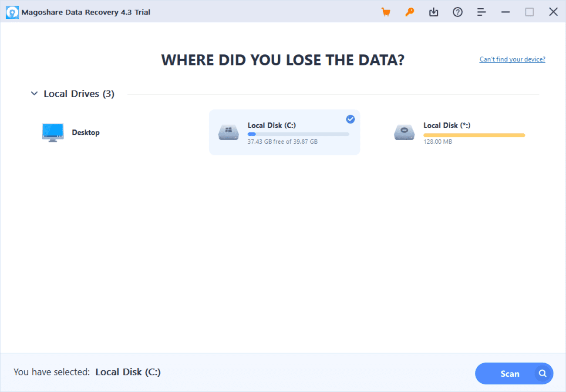Click the magnifier icon on Scan button
The image size is (566, 392).
[542, 373]
